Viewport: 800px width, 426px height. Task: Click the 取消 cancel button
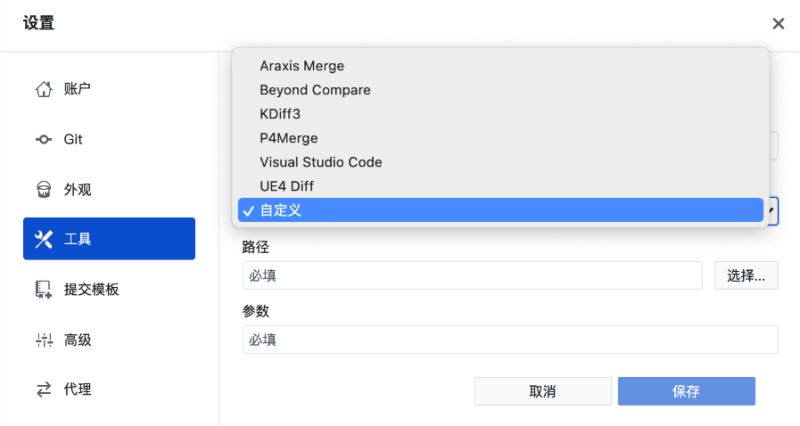coord(542,391)
